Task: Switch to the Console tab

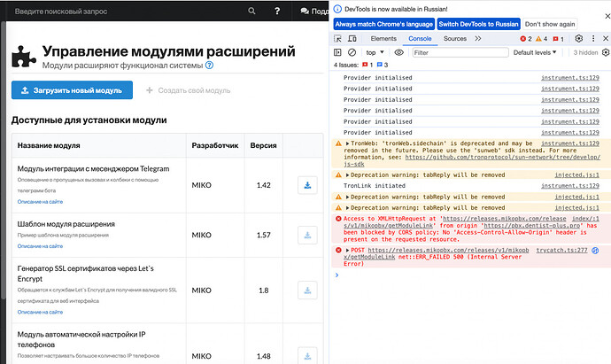Action: pos(420,39)
